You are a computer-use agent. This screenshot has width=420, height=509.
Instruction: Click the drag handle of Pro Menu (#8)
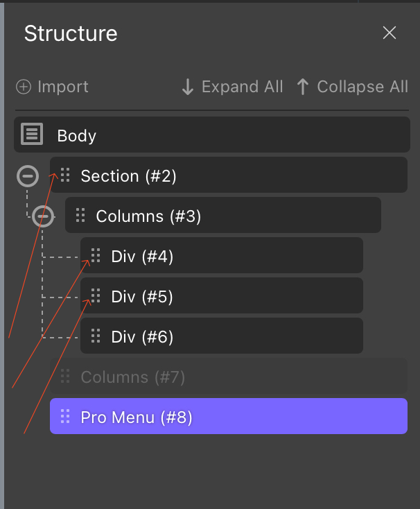point(65,416)
